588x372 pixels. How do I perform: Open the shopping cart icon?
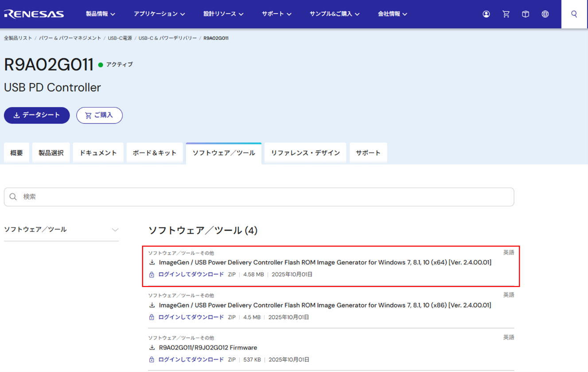pos(506,14)
